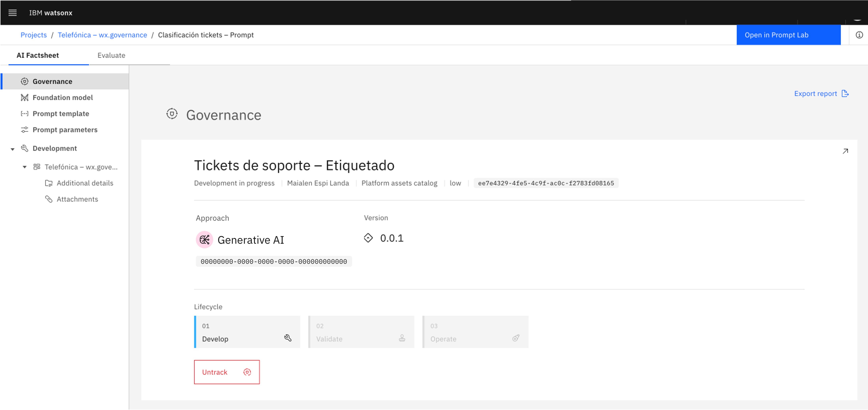Click the Prompt template bracket icon
The height and width of the screenshot is (410, 868).
[x=25, y=114]
